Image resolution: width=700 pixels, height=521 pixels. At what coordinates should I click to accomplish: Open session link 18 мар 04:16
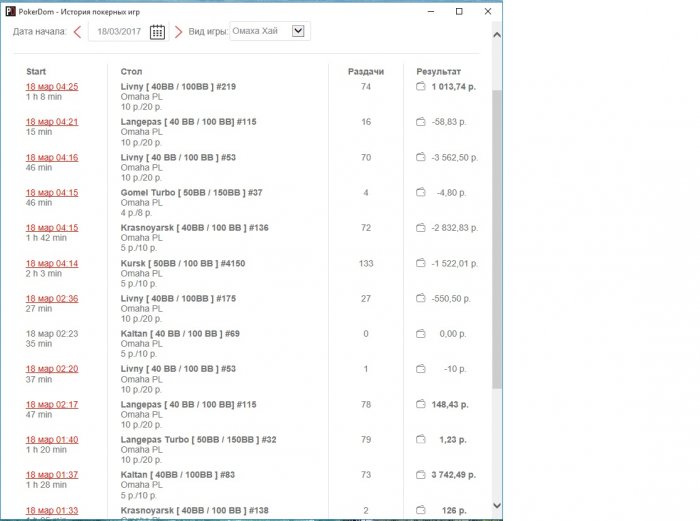52,157
